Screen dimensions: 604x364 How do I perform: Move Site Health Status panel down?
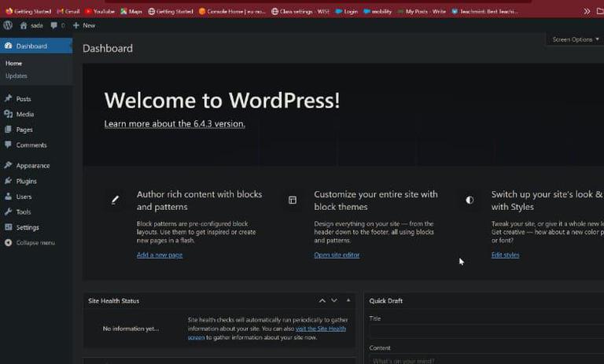334,300
